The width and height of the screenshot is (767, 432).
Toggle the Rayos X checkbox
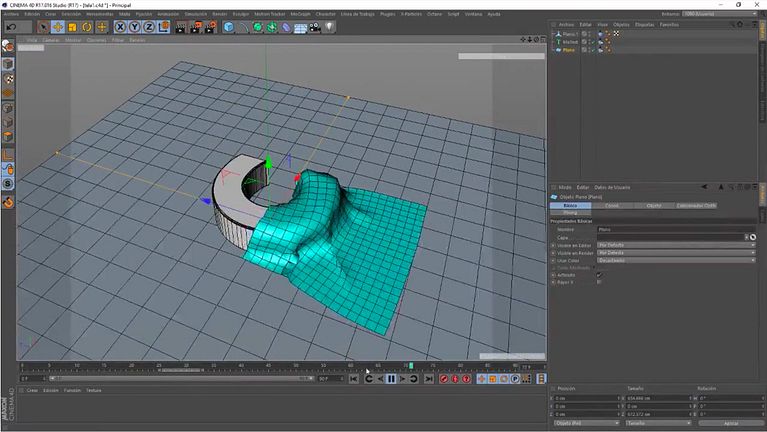(599, 282)
